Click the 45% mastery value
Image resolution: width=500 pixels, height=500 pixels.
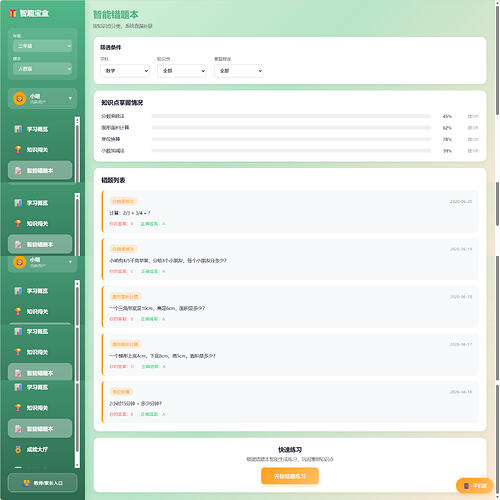447,116
